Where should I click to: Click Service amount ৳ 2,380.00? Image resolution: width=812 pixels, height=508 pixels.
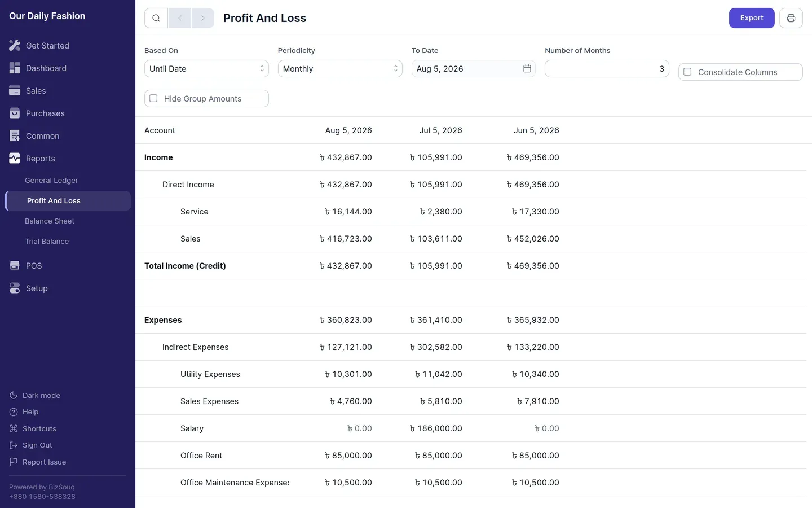(x=441, y=212)
